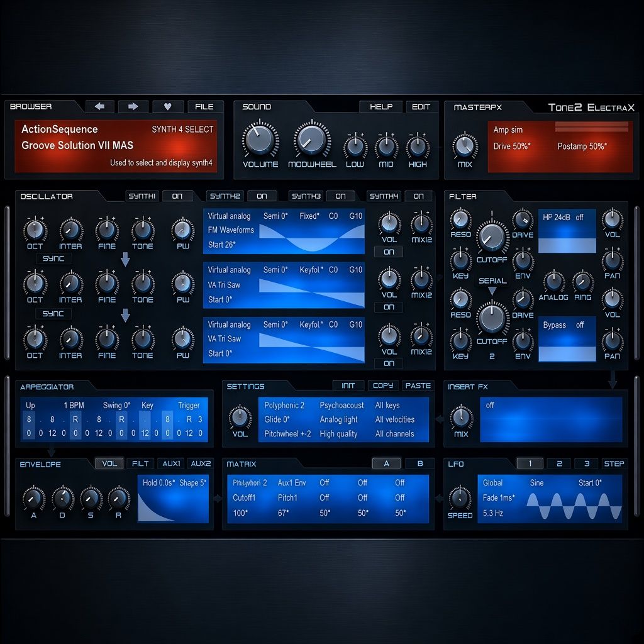
Task: Toggle SYNTH2 ON switch
Action: [x=262, y=196]
